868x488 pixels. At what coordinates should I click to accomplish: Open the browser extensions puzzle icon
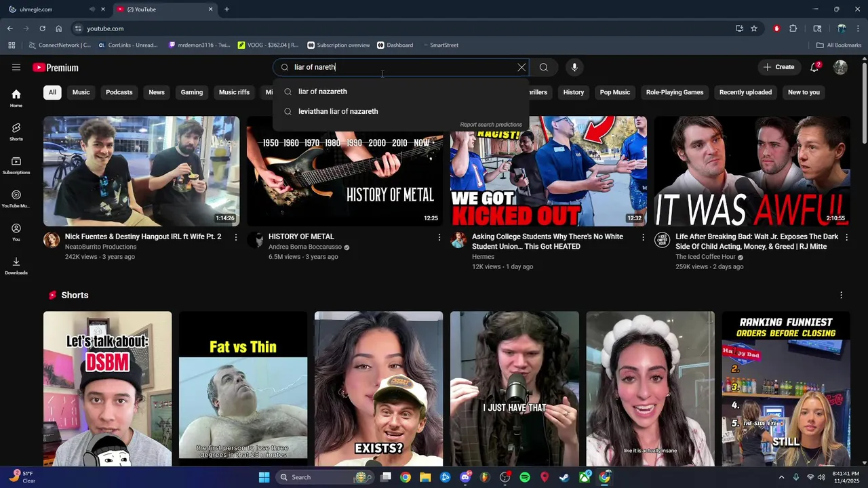coord(793,28)
